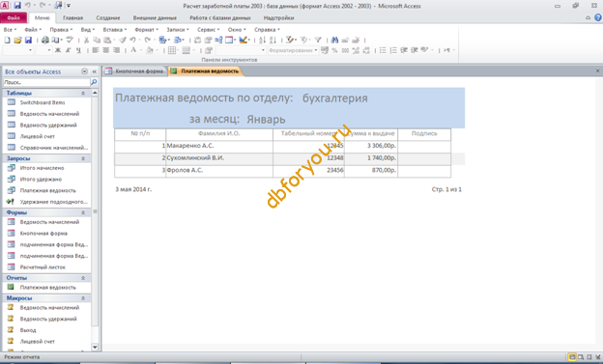This screenshot has height=364, width=603.
Task: Open the Вид dropdown menu
Action: (x=87, y=30)
